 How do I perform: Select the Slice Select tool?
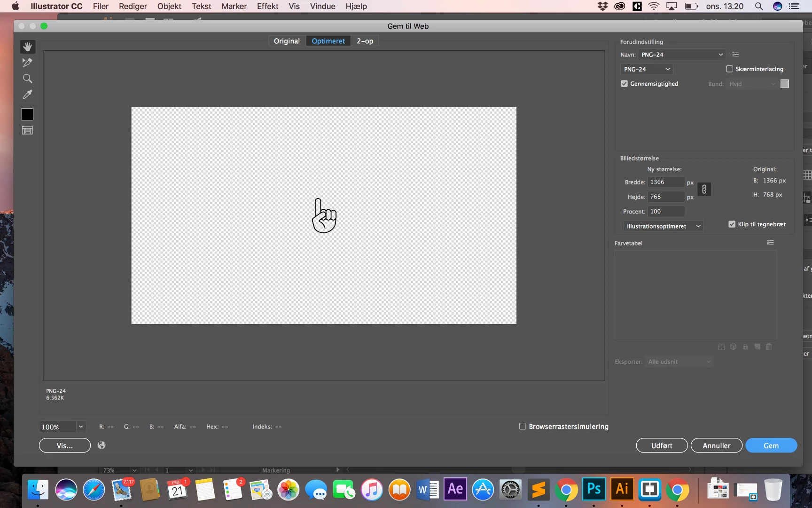(x=27, y=62)
